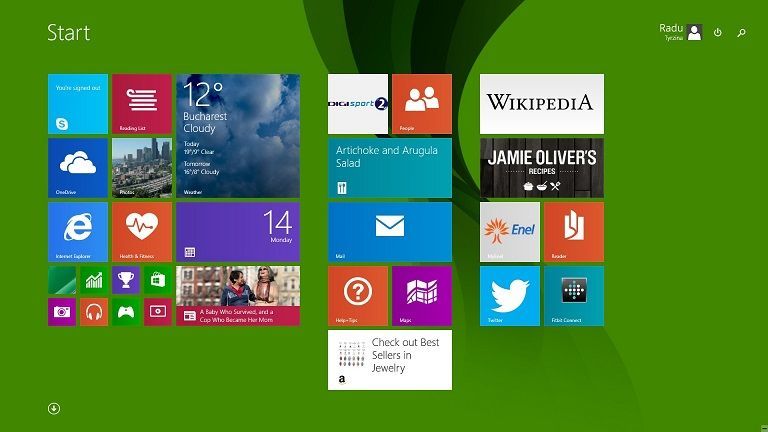
Task: Open the Weather tile showing Bucharest
Action: point(238,136)
